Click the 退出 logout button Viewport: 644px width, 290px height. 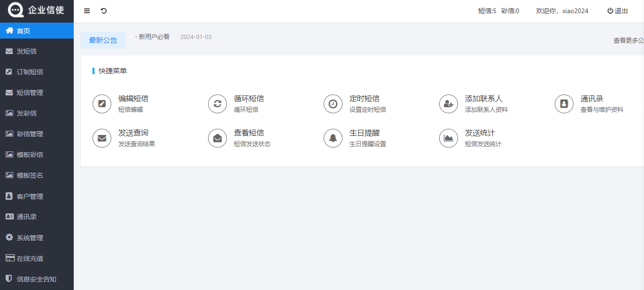tap(618, 11)
